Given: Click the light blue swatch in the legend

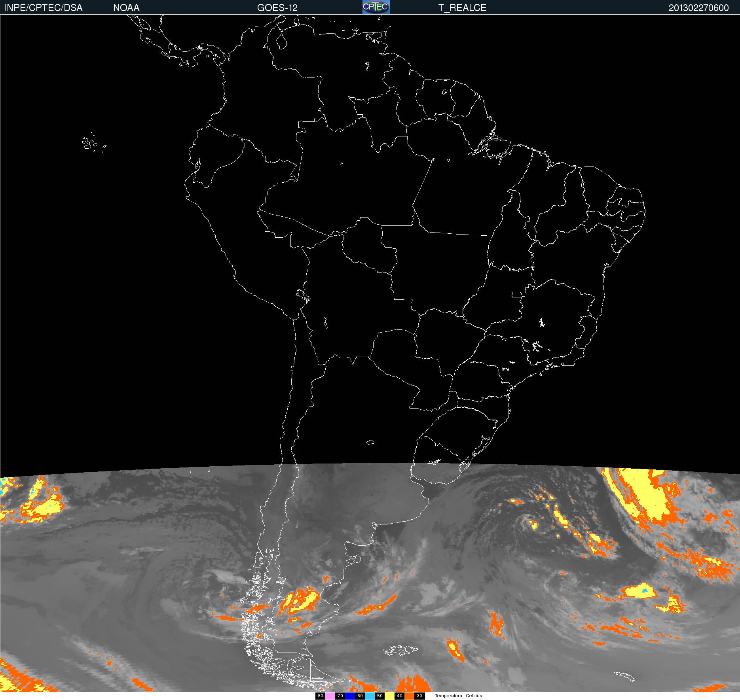Looking at the screenshot, I should [370, 696].
